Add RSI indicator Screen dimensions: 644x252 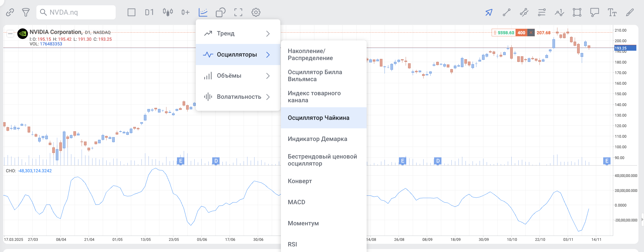click(324, 244)
